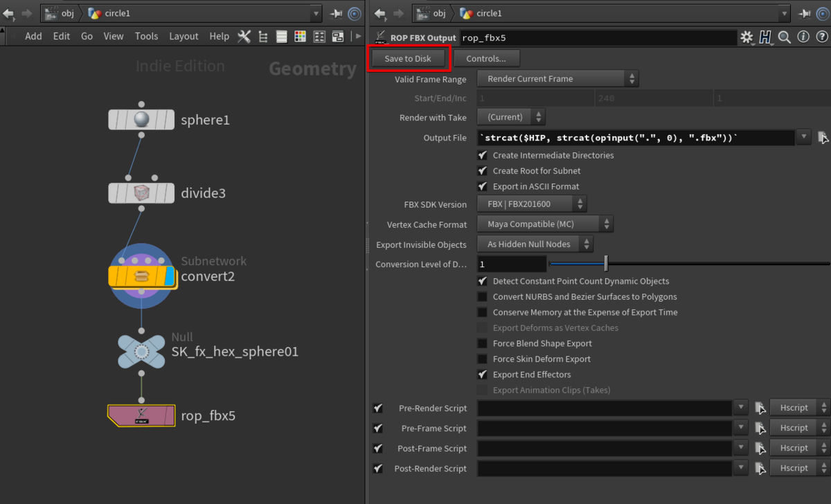Open Post-Frame Script Hscript language dropdown
This screenshot has width=831, height=504.
point(799,448)
